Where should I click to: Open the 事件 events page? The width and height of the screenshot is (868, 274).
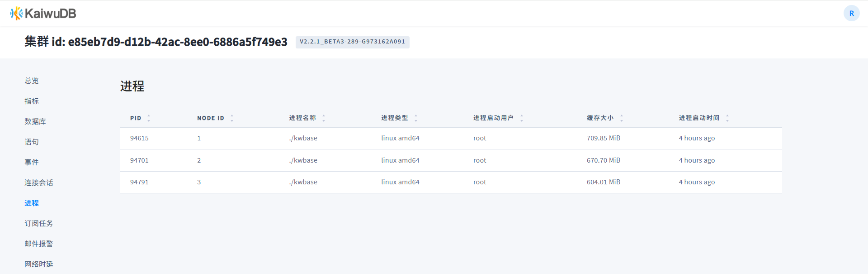32,162
